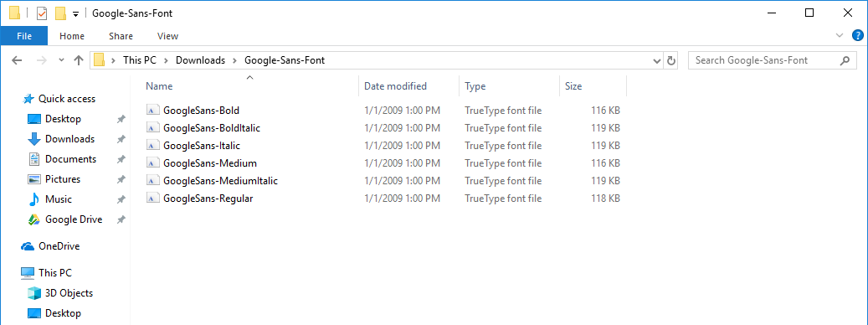The image size is (868, 325).
Task: Expand the address bar history dropdown
Action: [x=657, y=60]
